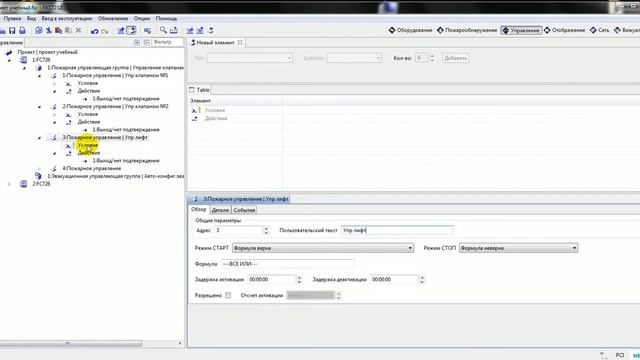The image size is (640, 360).
Task: Open the 'Помощь' menu
Action: coord(167,19)
